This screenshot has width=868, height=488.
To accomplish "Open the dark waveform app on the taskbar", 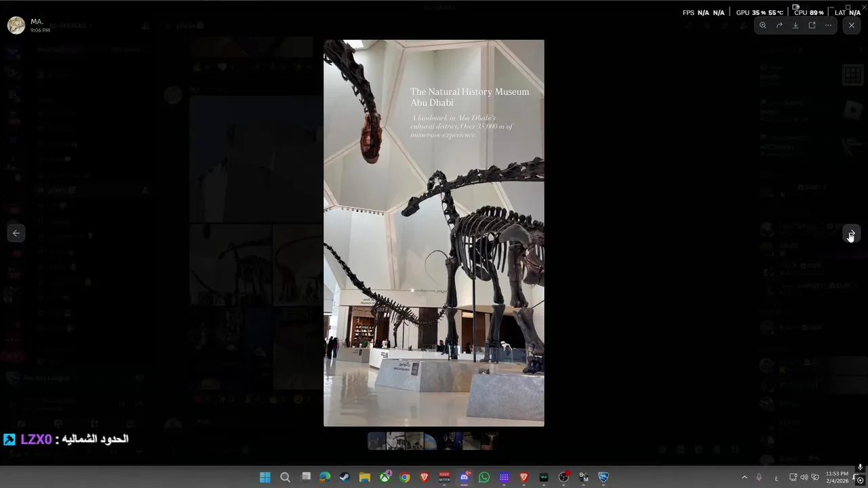I will (544, 477).
